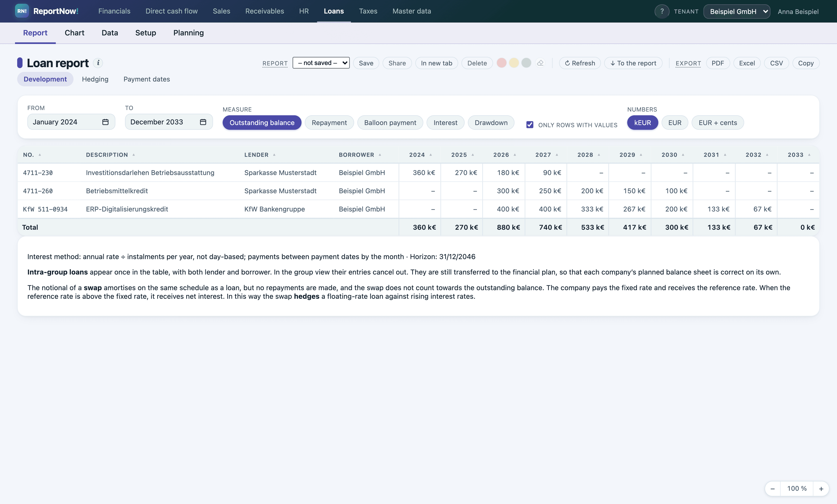Open the Payment dates sub-tab

[x=146, y=79]
